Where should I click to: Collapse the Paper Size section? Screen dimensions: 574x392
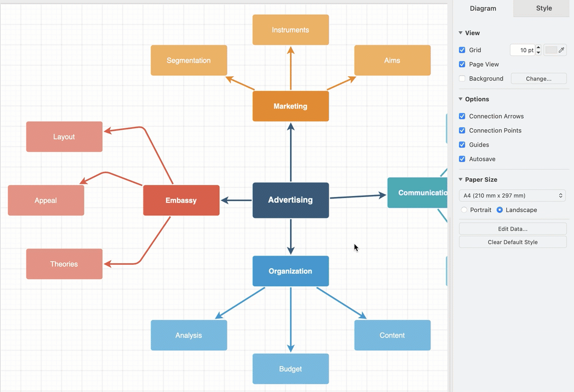point(461,180)
